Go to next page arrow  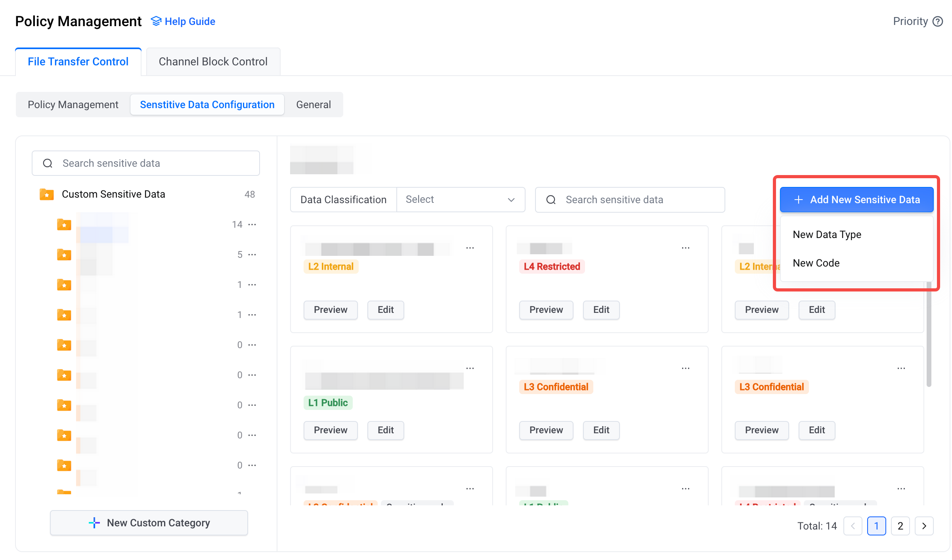point(924,526)
